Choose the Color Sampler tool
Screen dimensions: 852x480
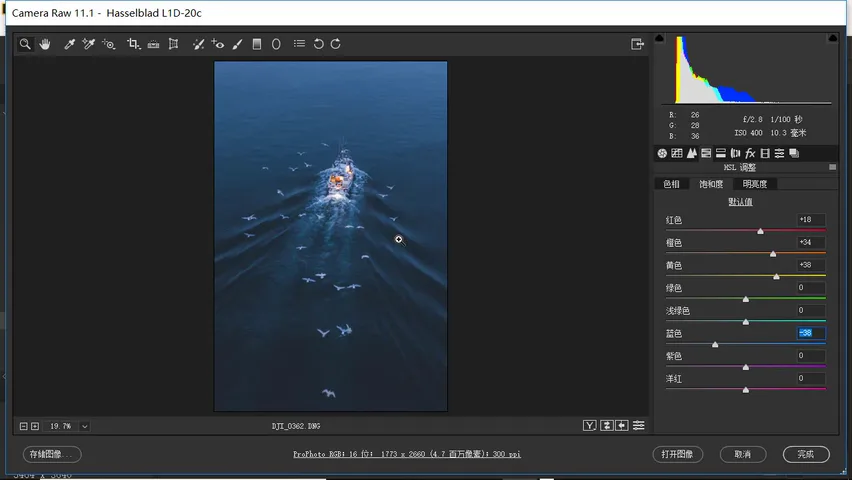89,44
